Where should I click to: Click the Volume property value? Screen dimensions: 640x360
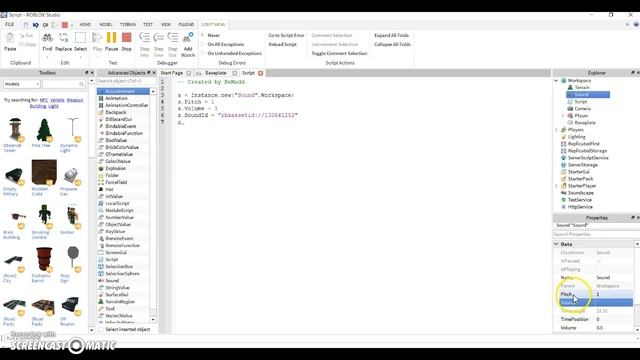point(614,328)
